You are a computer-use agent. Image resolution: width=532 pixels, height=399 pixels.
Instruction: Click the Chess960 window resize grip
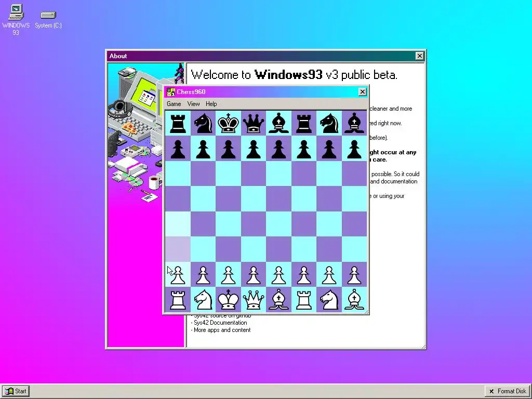(x=366, y=312)
